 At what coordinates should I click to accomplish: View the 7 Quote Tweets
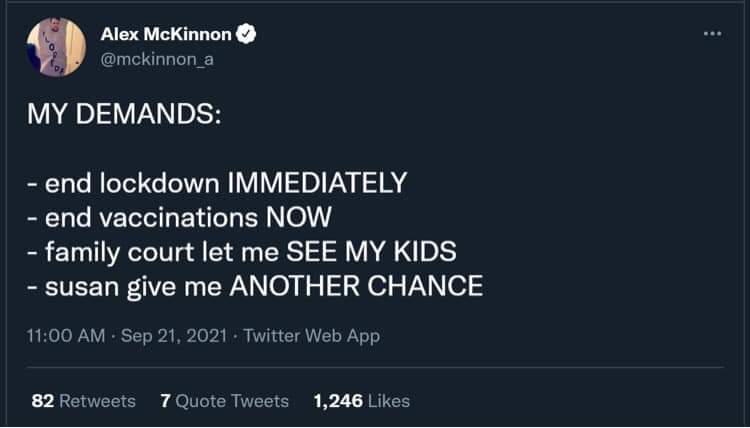click(224, 400)
